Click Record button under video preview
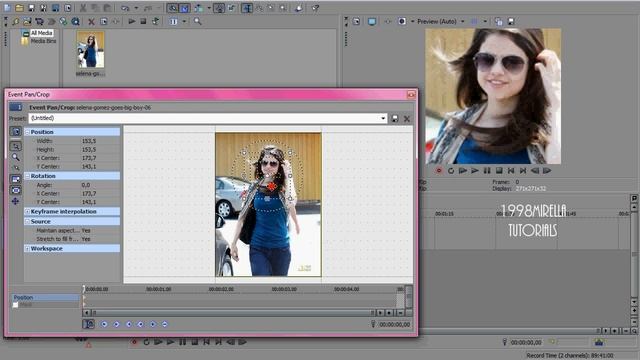 coord(439,171)
